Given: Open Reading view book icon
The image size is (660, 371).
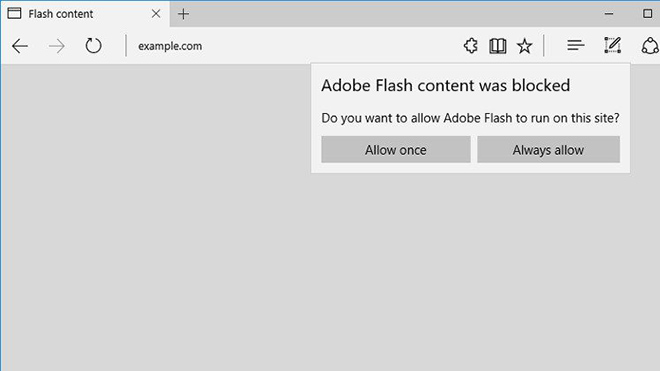Looking at the screenshot, I should pyautogui.click(x=498, y=46).
